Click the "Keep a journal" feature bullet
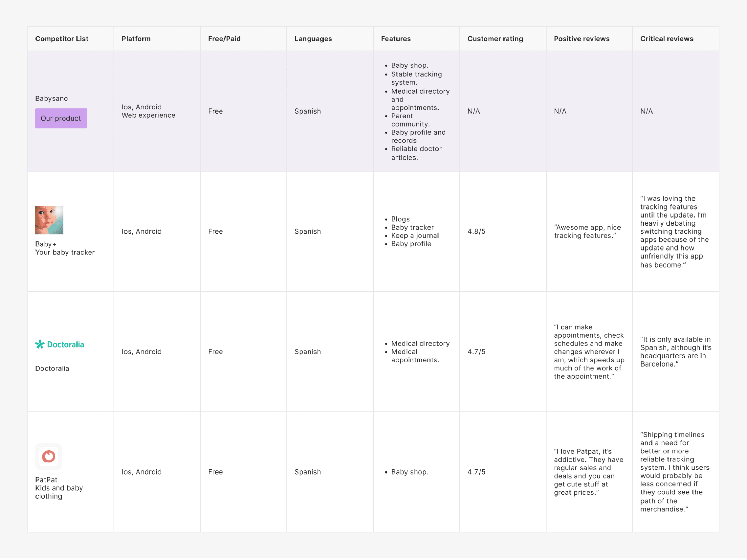This screenshot has height=560, width=747. point(415,236)
